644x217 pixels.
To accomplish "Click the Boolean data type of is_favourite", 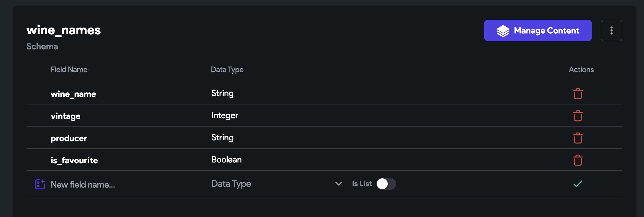I will point(226,160).
